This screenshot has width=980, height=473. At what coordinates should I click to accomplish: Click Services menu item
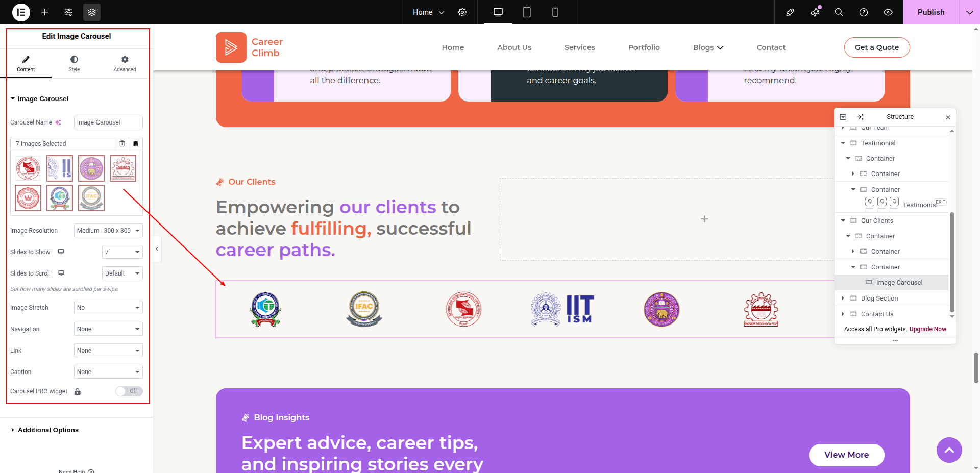click(x=579, y=47)
